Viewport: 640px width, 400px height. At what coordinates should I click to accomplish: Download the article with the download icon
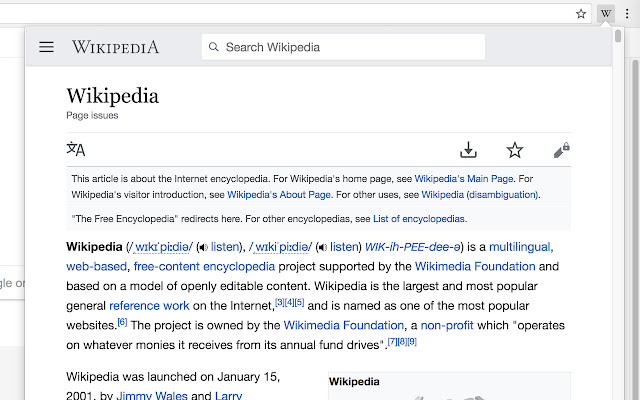468,150
